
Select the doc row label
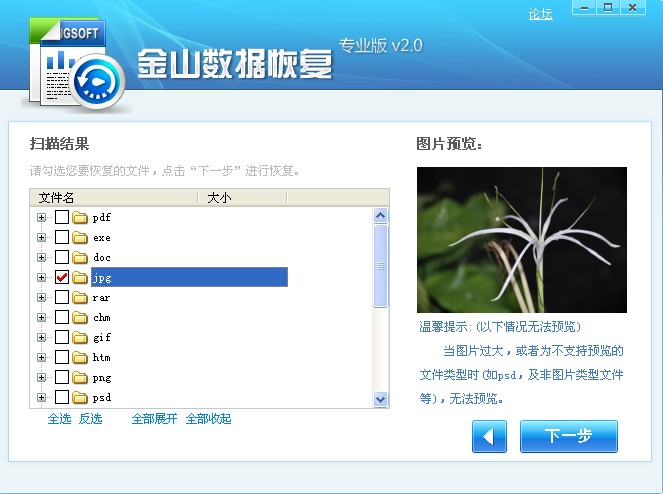(102, 258)
